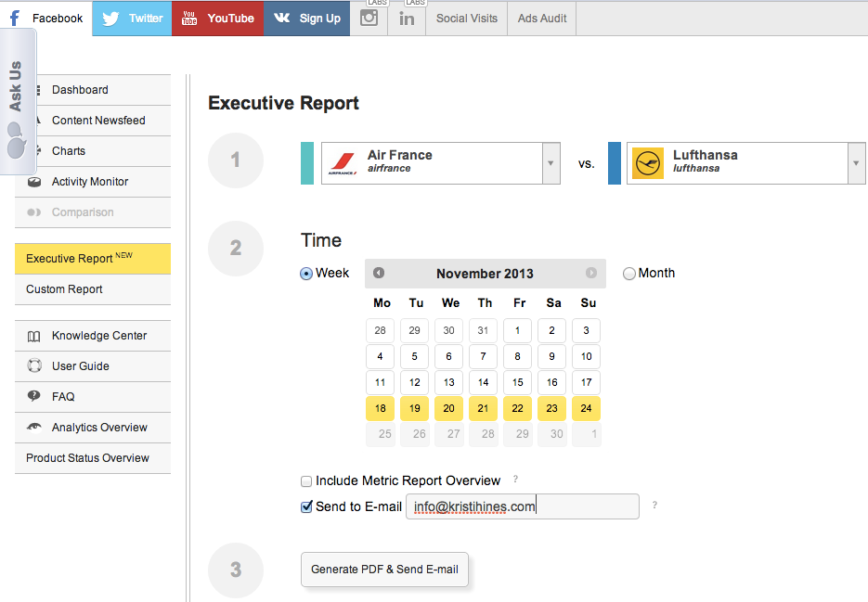Click the e-mail address input field
Viewport: 868px width, 602px height.
tap(523, 506)
